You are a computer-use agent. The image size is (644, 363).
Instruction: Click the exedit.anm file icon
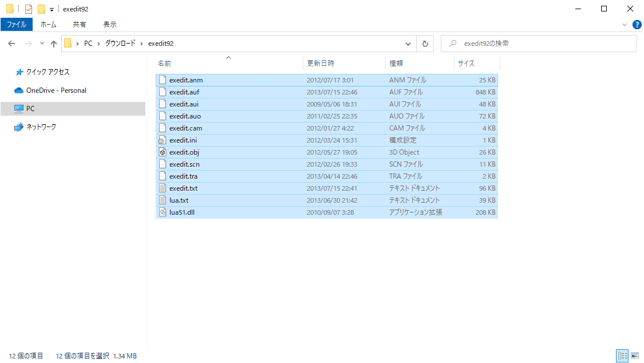point(163,80)
